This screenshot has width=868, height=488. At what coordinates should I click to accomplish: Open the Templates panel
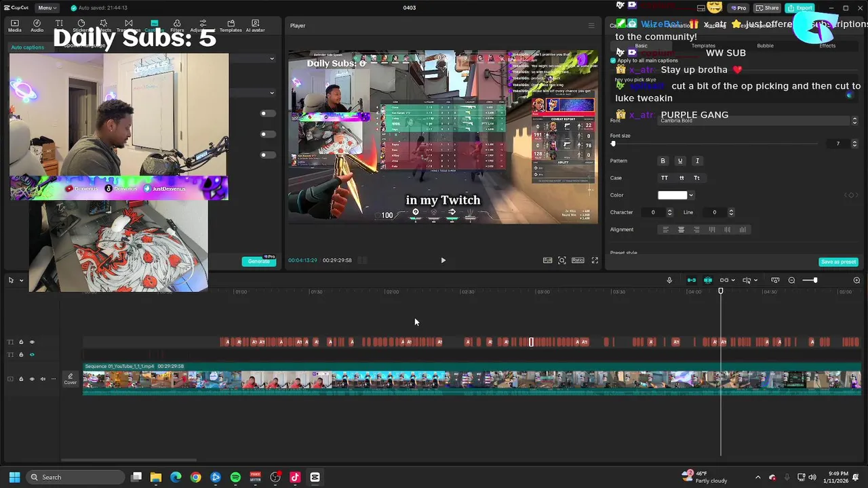tap(231, 26)
